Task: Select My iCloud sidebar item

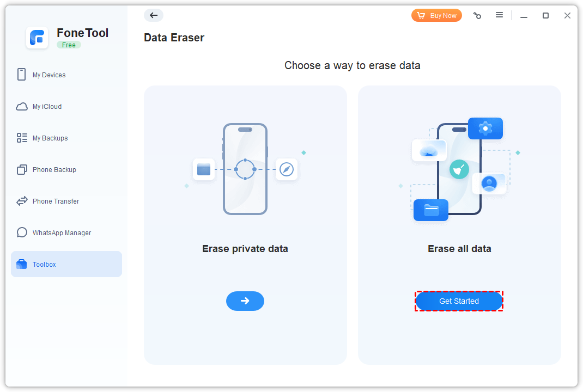Action: pos(47,107)
